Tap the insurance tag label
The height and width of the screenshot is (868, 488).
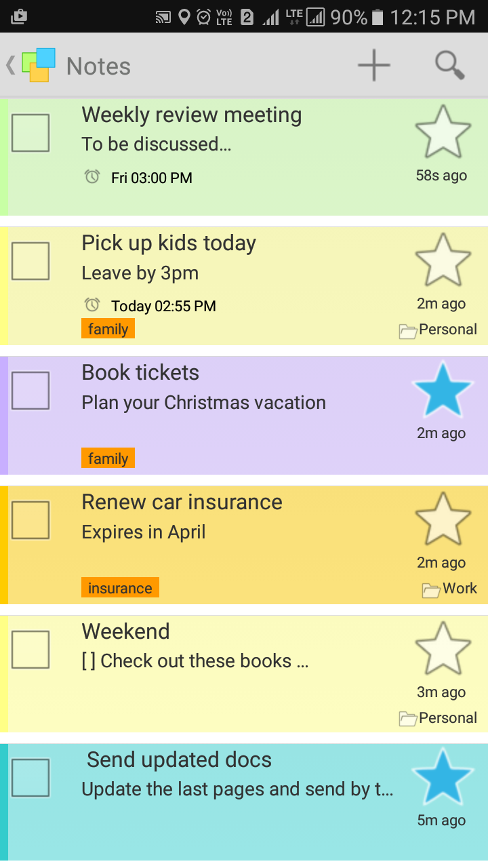[120, 588]
